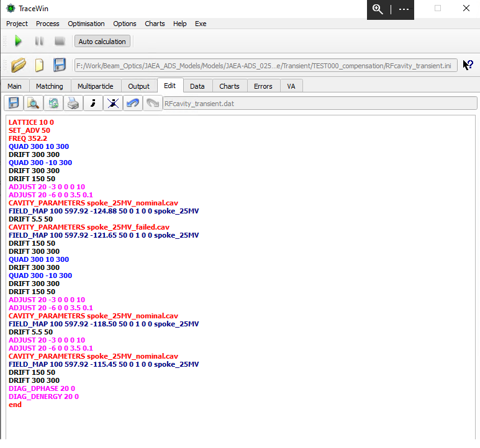Reload the data file icon
Screen dimensions: 480x448
[53, 103]
